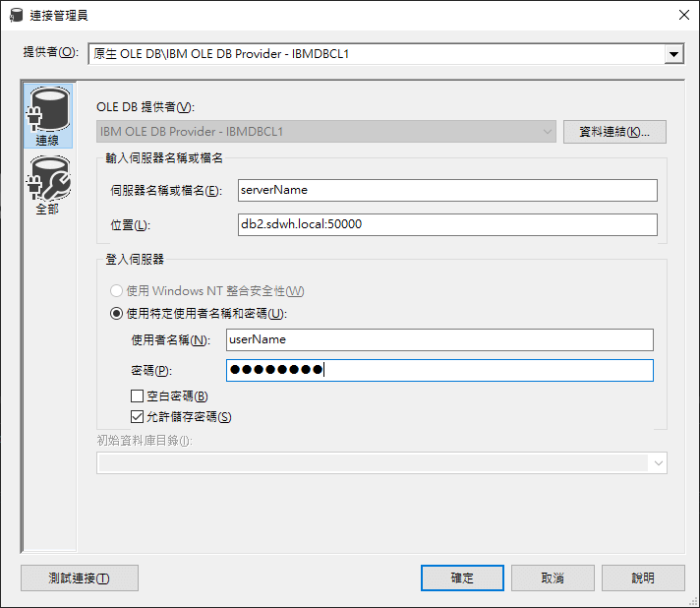Uncheck the 允許儲存密碼 checkbox
700x608 pixels.
(138, 416)
